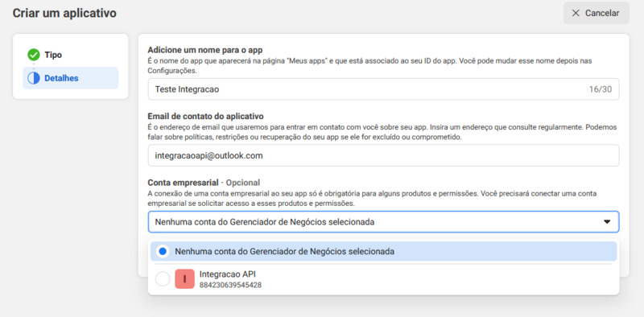Click the half-circle icon beside Detalhes
The width and height of the screenshot is (644, 317).
(34, 78)
